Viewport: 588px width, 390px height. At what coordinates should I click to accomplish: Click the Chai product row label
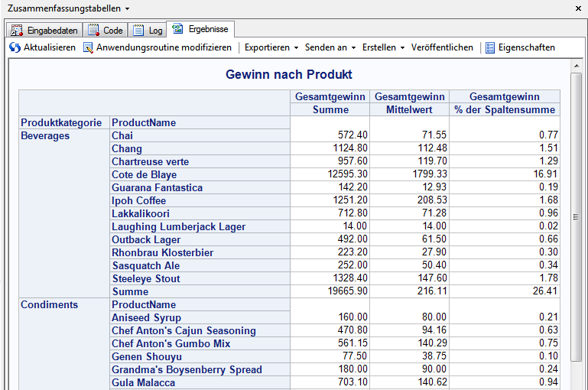122,136
